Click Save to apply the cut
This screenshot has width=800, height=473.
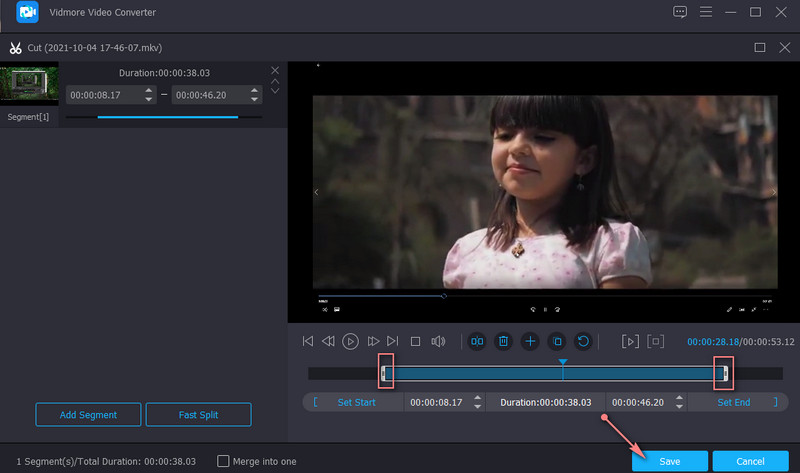click(669, 461)
